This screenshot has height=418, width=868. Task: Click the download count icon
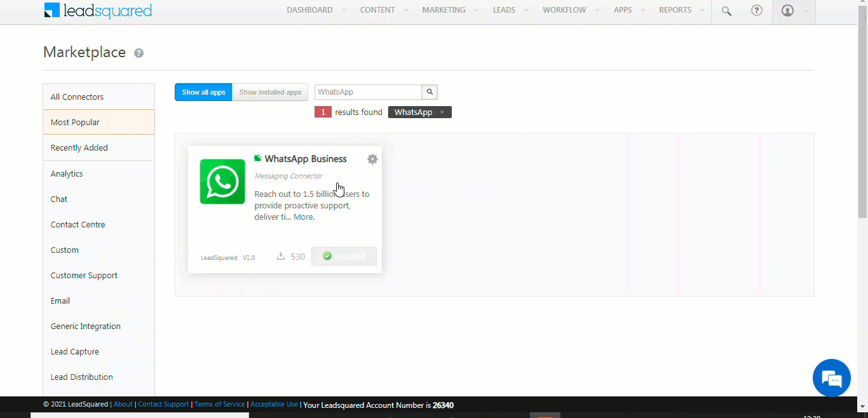point(281,257)
